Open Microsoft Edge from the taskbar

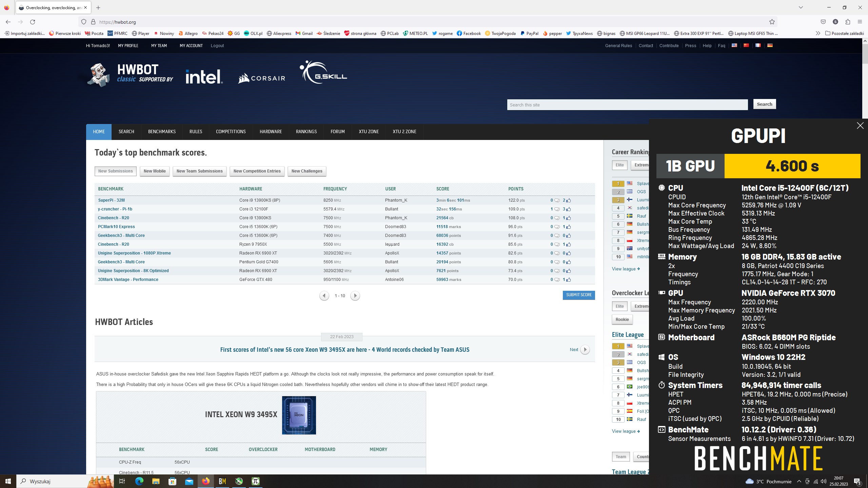click(139, 481)
